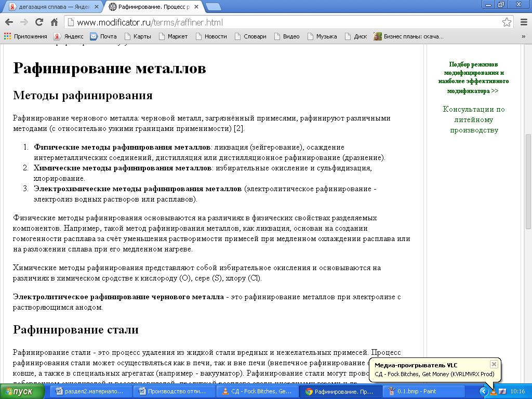The height and width of the screenshot is (399, 532).
Task: Click bold text Электрохимические методы рафинирования металлов
Action: pos(137,189)
